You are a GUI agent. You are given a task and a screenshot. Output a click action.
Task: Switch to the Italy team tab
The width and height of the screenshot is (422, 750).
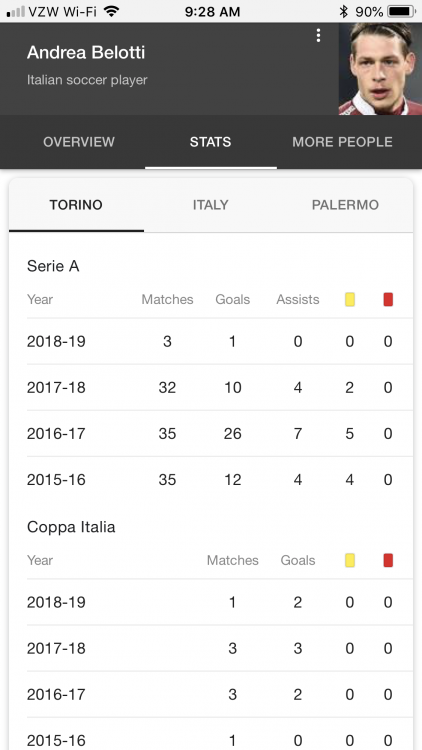pos(211,205)
